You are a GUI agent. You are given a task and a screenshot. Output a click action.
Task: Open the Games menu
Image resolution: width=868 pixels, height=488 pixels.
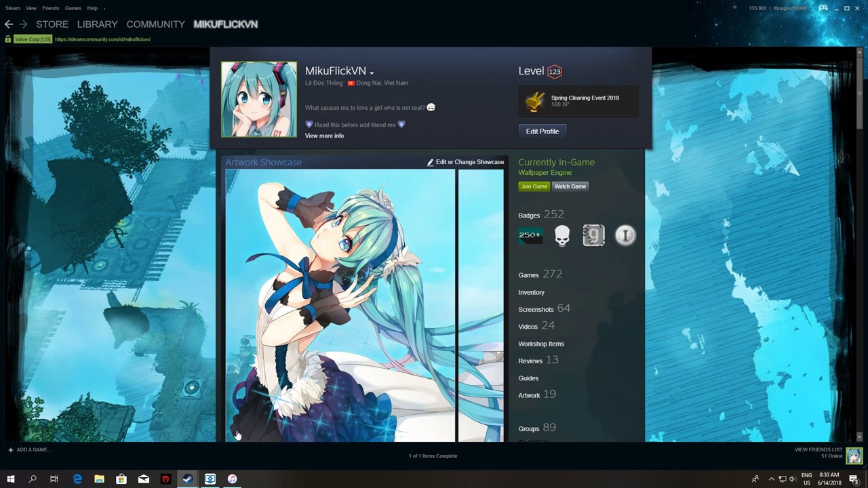pyautogui.click(x=73, y=8)
